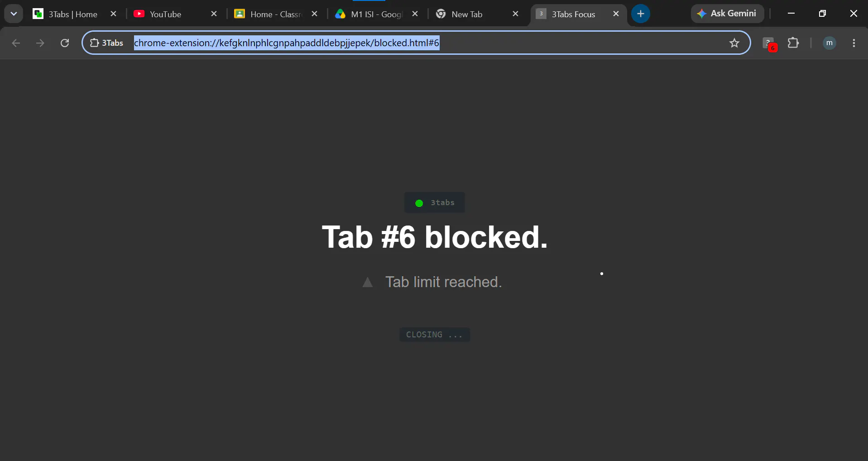868x461 pixels.
Task: Click the Classroom tab favicon
Action: tap(240, 14)
